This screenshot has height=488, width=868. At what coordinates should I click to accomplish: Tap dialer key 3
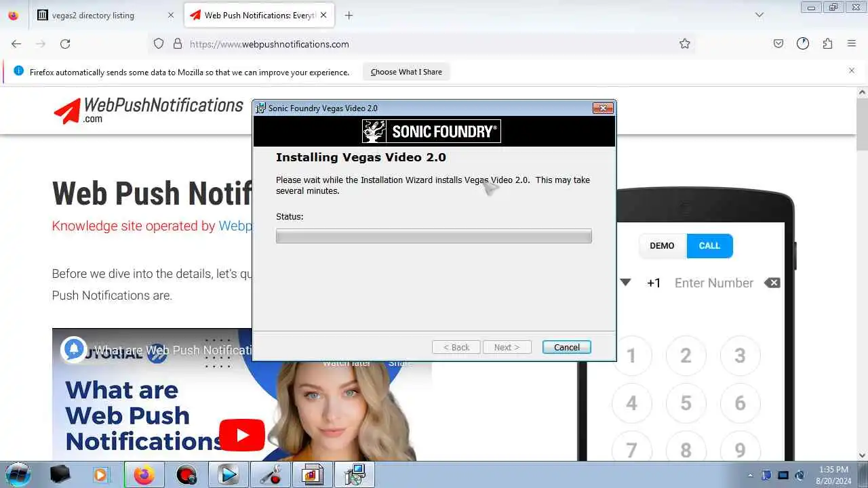(740, 355)
